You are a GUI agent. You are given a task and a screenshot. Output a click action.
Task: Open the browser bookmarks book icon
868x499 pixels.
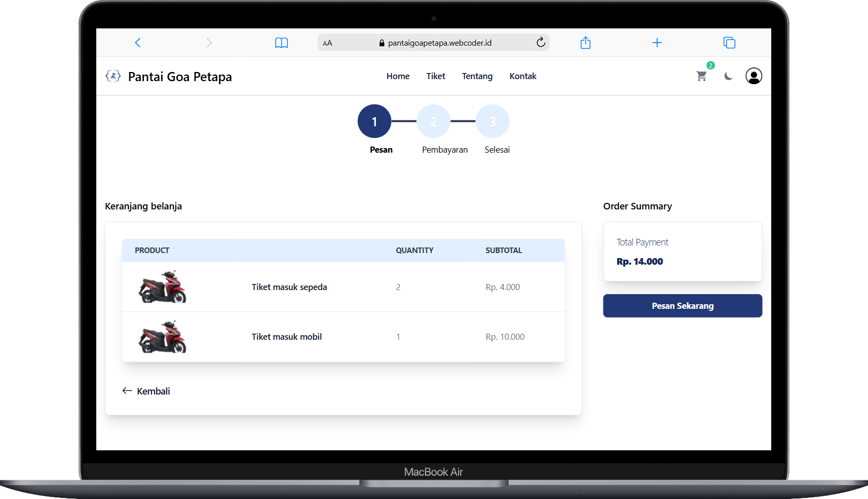[x=281, y=43]
